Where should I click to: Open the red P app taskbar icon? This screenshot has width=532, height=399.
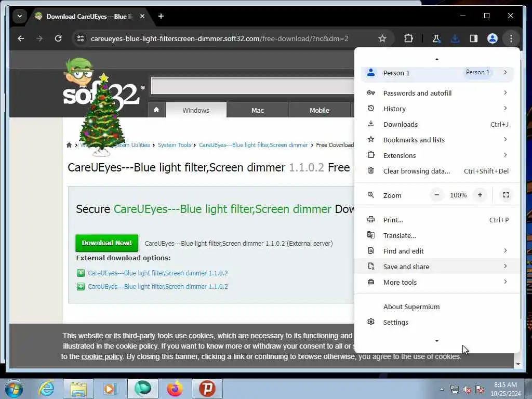point(207,389)
